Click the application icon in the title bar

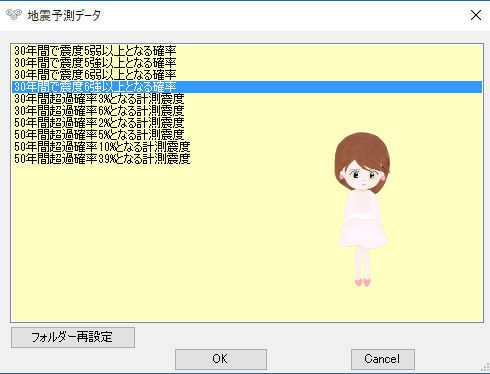[x=14, y=15]
